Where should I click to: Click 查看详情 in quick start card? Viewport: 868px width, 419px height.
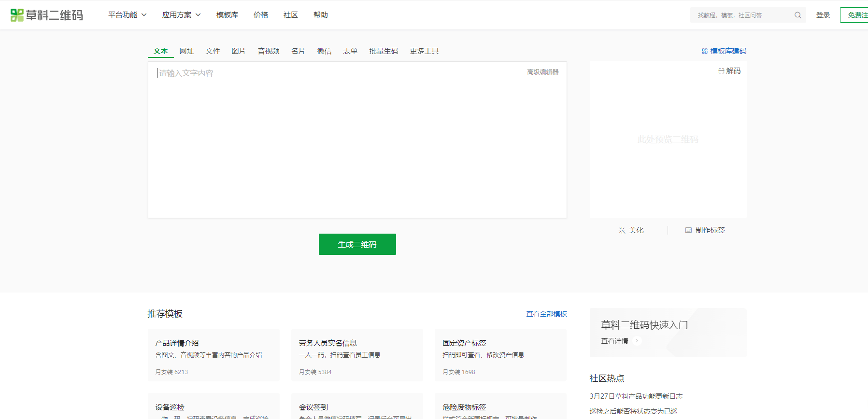click(x=614, y=341)
